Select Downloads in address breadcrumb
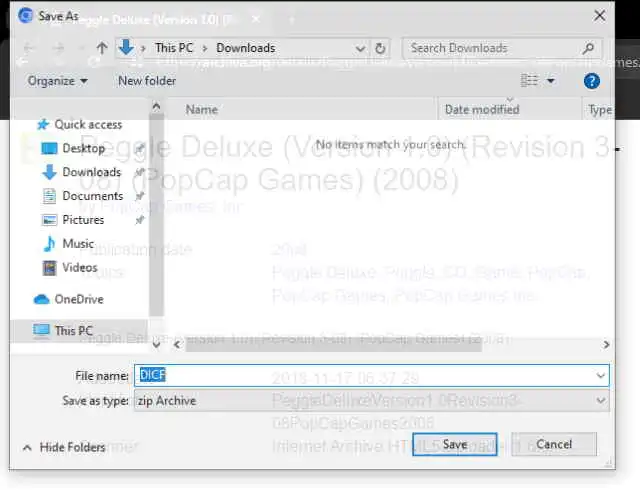 click(246, 48)
